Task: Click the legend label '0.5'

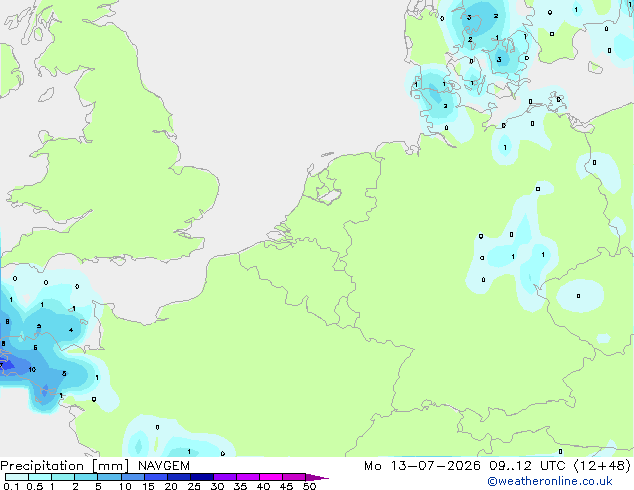Action: click(x=34, y=486)
